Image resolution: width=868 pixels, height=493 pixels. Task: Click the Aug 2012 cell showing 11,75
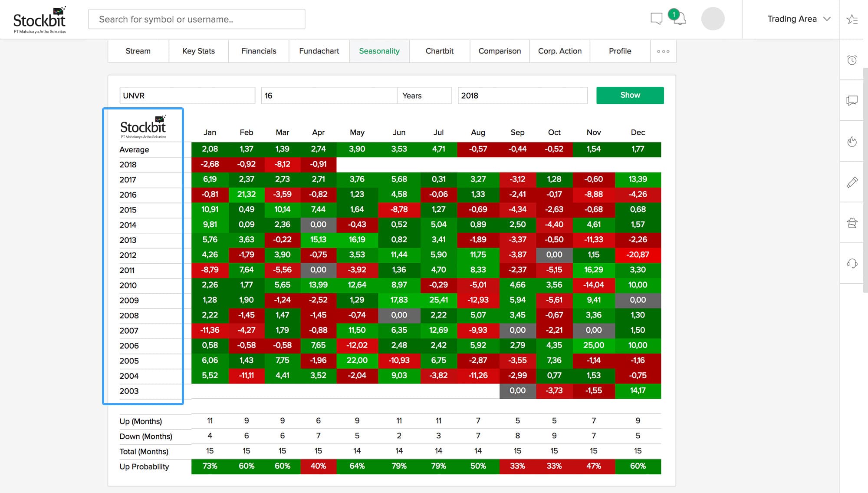coord(478,255)
